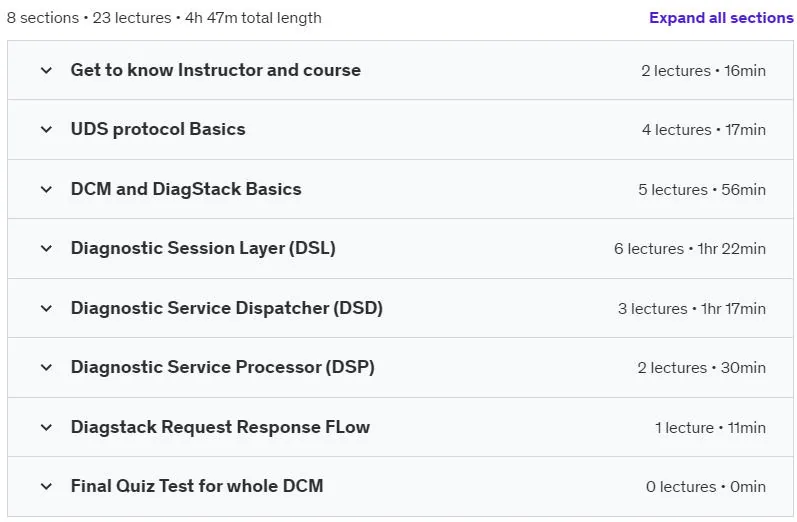Open Diagnostic Service Dispatcher (DSD) title
797x522 pixels.
click(x=227, y=308)
